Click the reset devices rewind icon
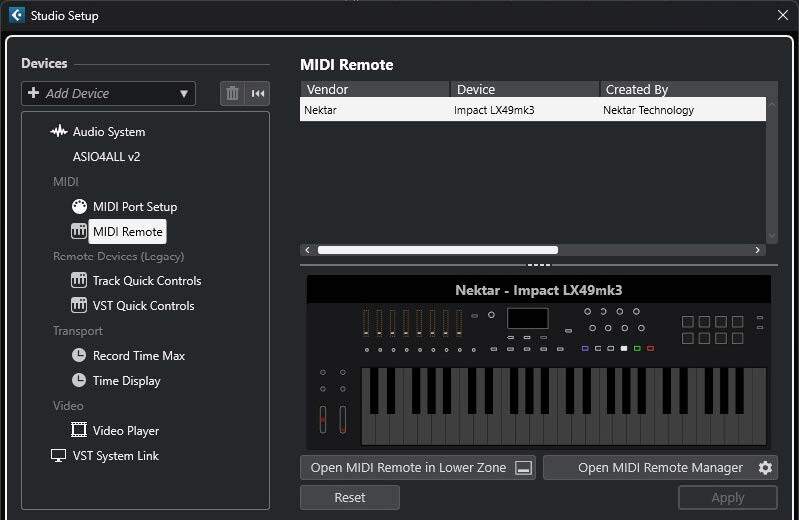The height and width of the screenshot is (520, 799). [258, 93]
